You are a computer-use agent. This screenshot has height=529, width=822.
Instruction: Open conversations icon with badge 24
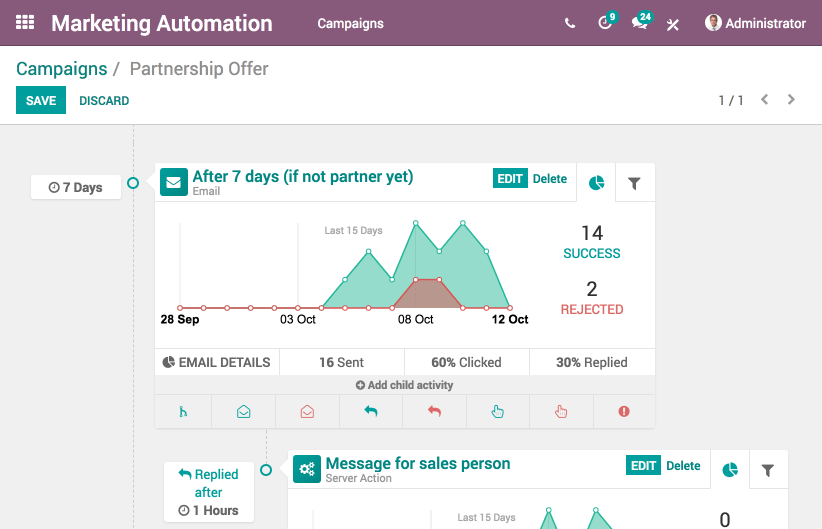[x=641, y=22]
